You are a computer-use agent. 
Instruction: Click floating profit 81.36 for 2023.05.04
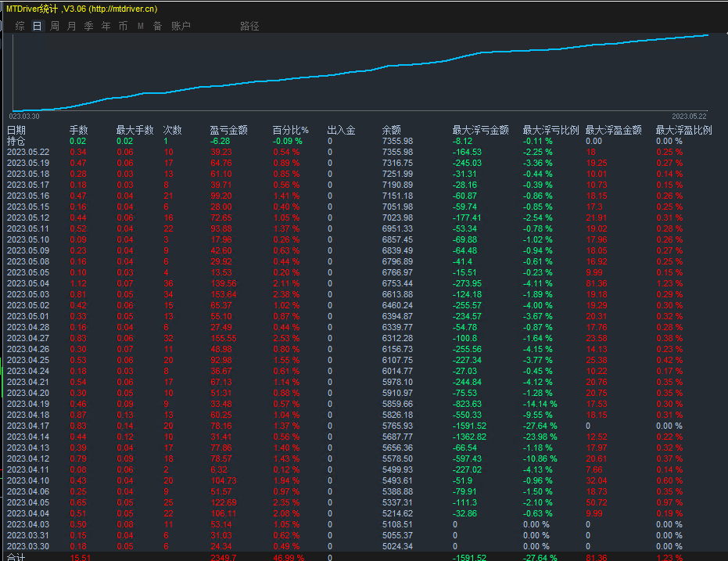coord(597,283)
